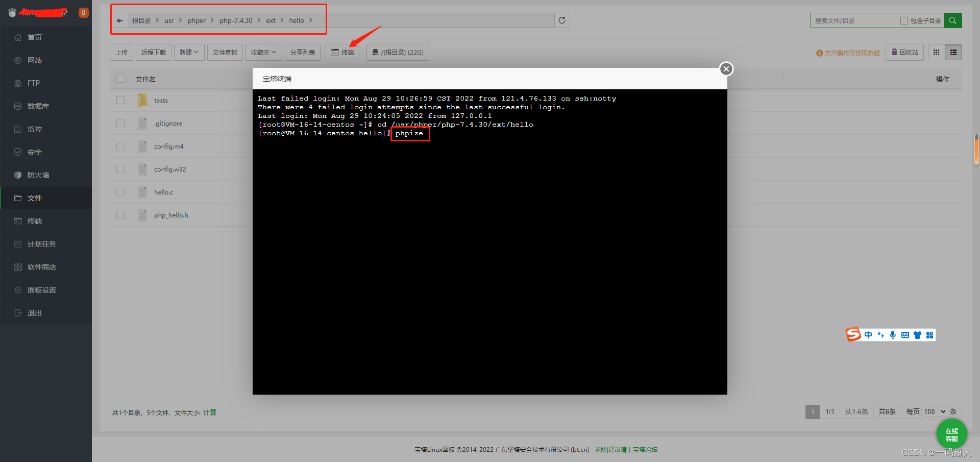Click Sogou voice input microphone
The width and height of the screenshot is (980, 462).
coord(893,335)
